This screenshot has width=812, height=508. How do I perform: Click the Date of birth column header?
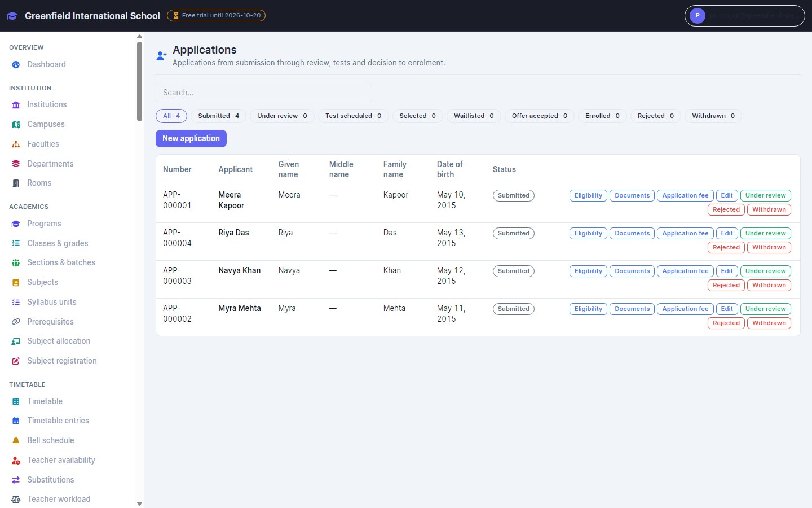pyautogui.click(x=450, y=169)
